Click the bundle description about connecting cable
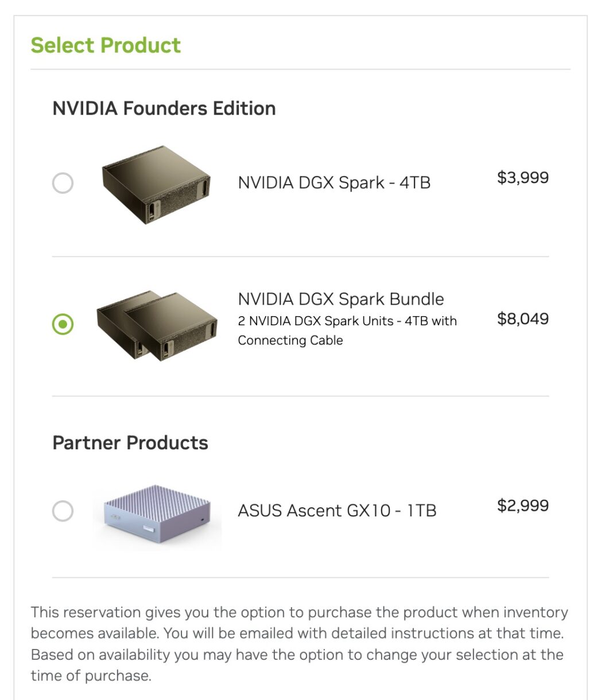This screenshot has width=613, height=700. coord(348,330)
